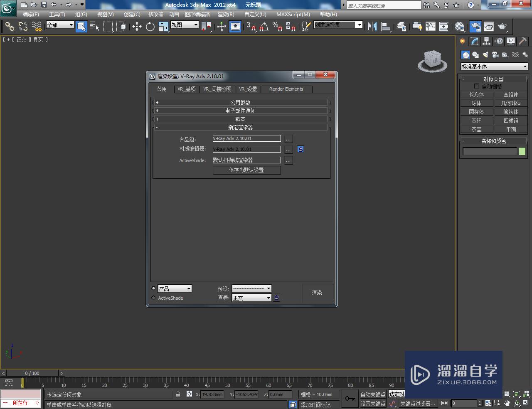Toggle Absolute/Offset transform type-in mode

pos(189,394)
